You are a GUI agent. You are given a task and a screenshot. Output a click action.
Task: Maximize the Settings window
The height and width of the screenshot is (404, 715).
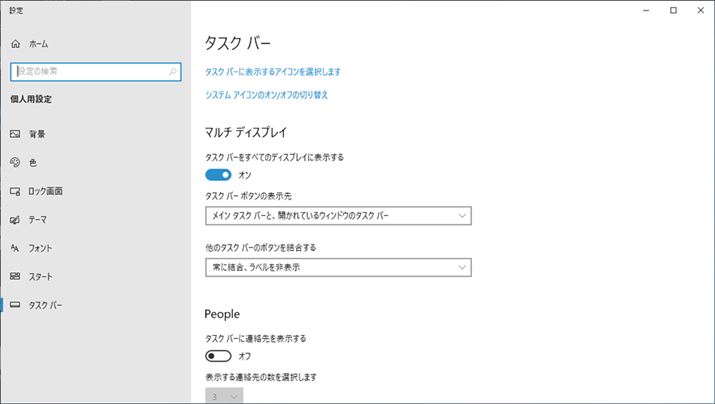[x=673, y=10]
